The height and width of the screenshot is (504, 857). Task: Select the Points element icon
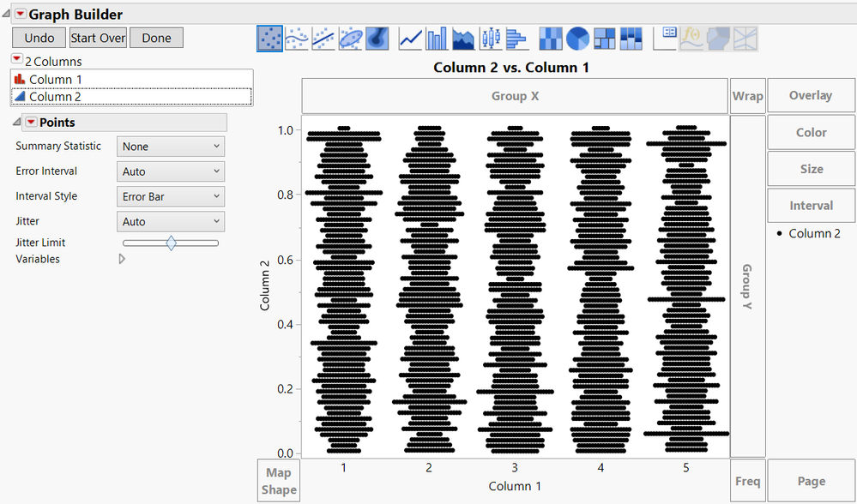(x=269, y=39)
